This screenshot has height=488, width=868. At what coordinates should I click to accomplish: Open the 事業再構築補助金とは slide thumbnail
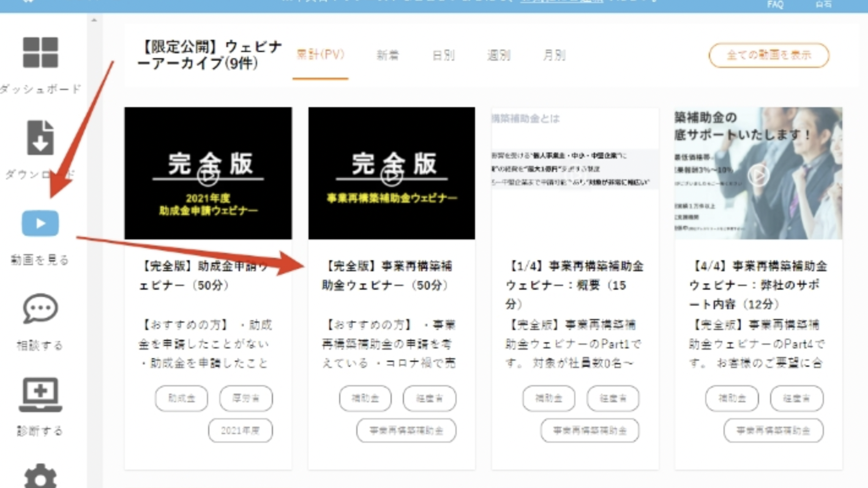pos(575,173)
